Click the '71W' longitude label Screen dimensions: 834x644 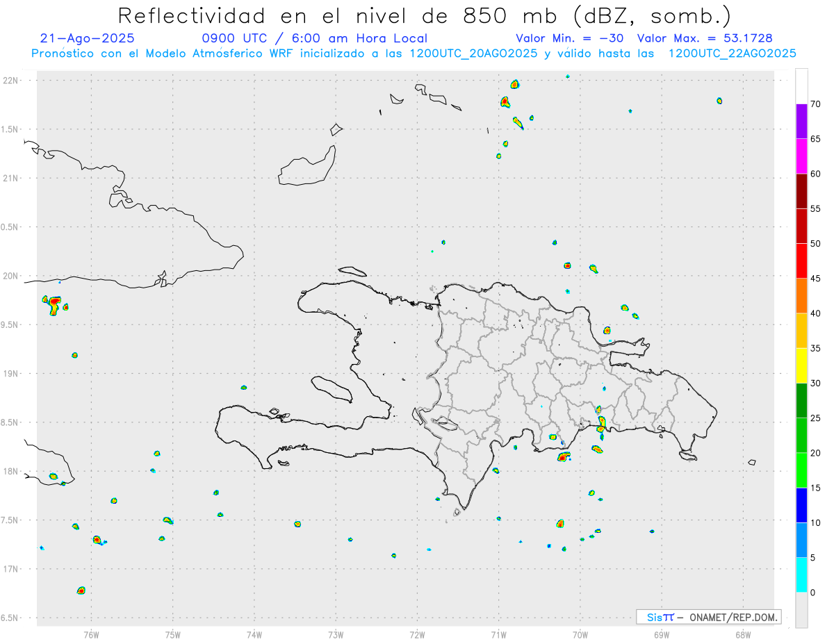click(498, 634)
